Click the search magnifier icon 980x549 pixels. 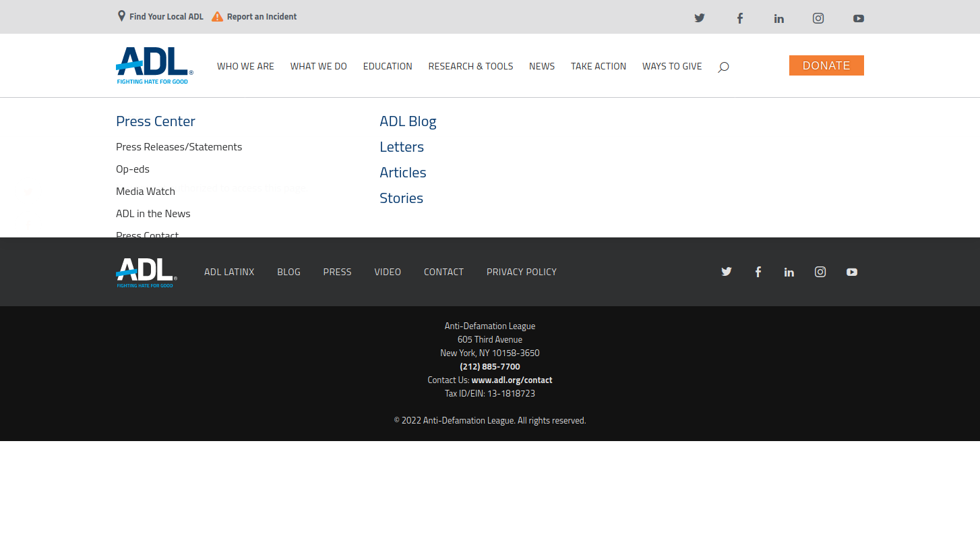click(x=723, y=67)
